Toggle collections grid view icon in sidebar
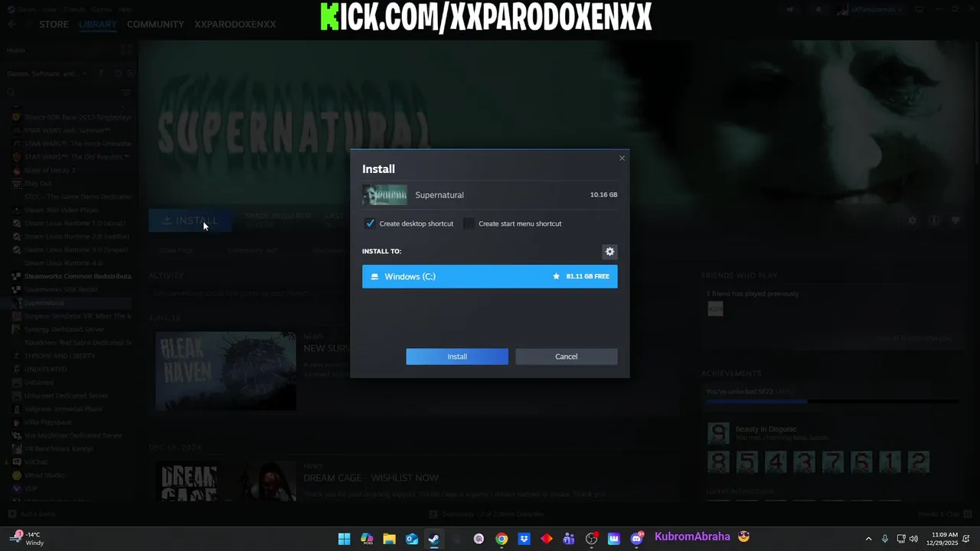This screenshot has width=980, height=551. (x=126, y=50)
